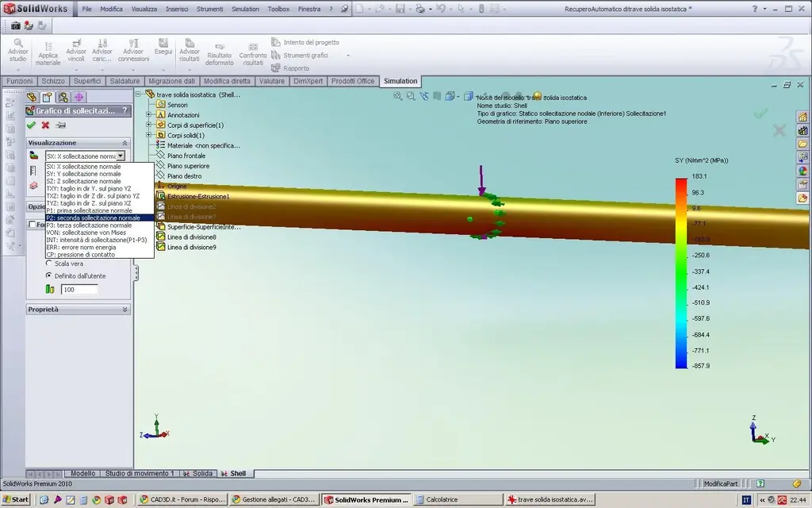
Task: Open the File menu
Action: tap(87, 9)
